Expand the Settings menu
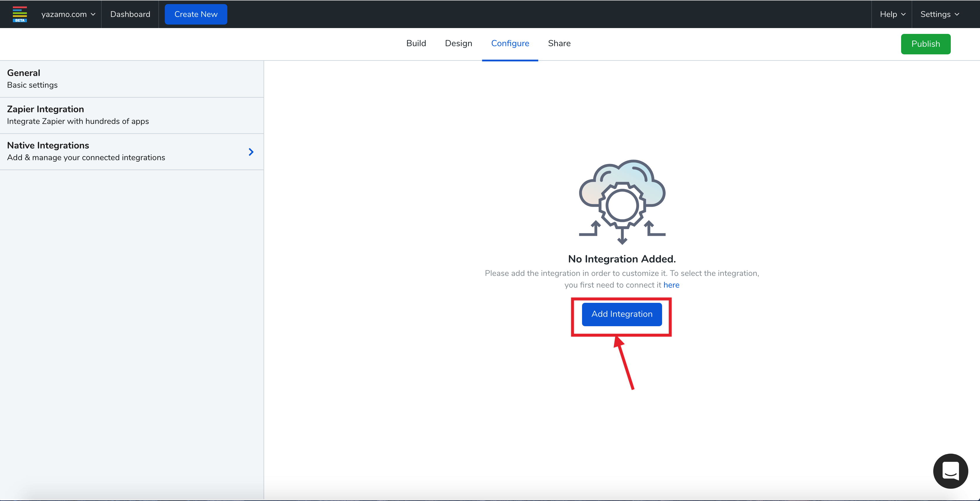980x501 pixels. [x=939, y=14]
